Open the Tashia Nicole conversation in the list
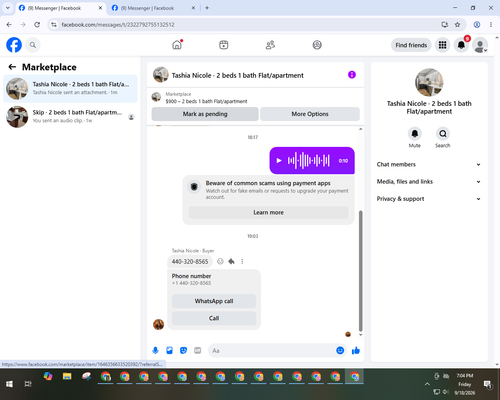Viewport: 500px width, 400px height. tap(70, 88)
